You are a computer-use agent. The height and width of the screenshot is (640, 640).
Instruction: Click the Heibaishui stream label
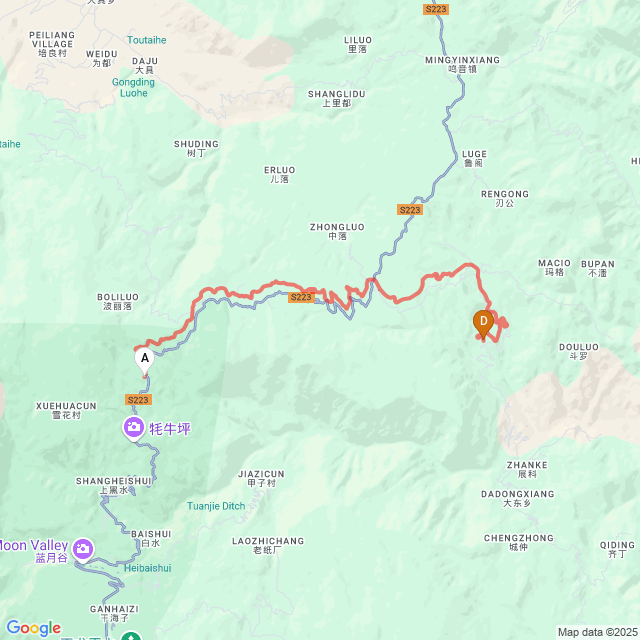(x=147, y=568)
